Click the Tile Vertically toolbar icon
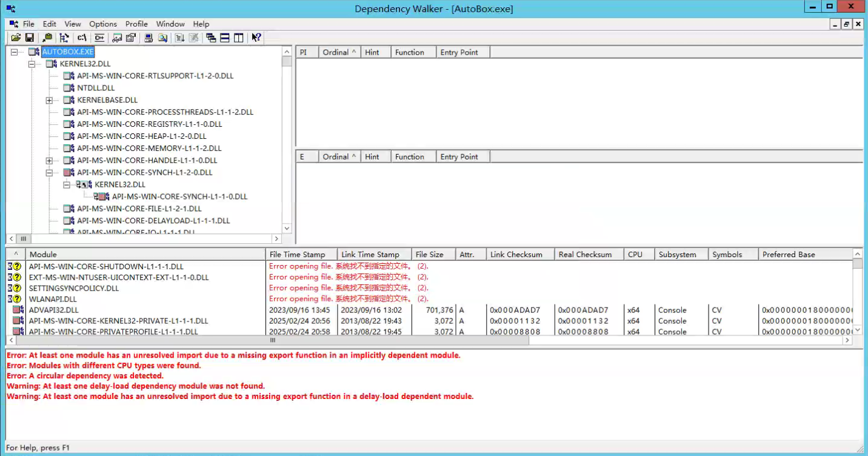This screenshot has width=868, height=456. (239, 38)
